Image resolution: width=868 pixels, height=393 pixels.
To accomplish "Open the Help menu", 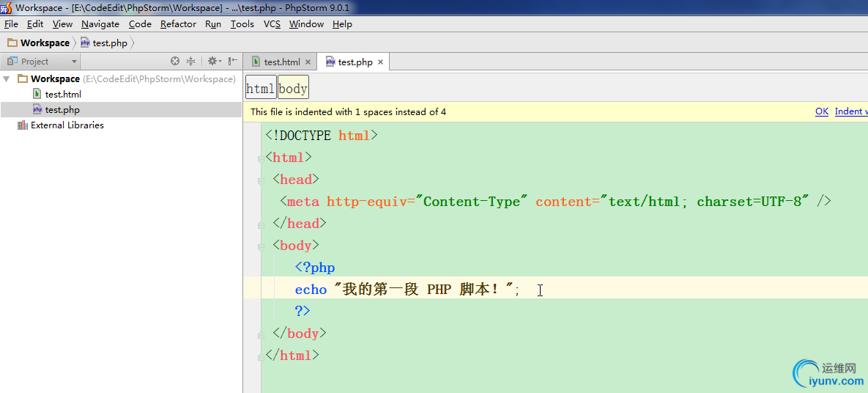I will [342, 24].
